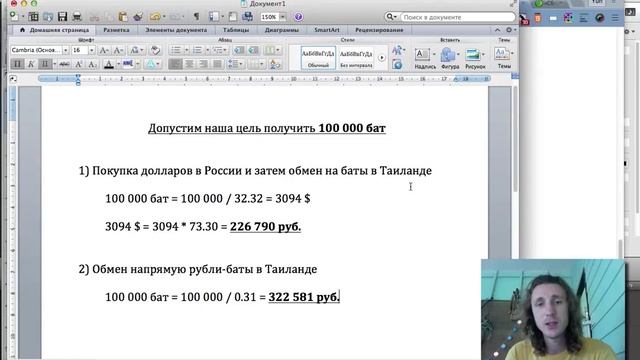Open Word Help purple question icon
Viewport: 640px width, 360px height.
[x=298, y=17]
